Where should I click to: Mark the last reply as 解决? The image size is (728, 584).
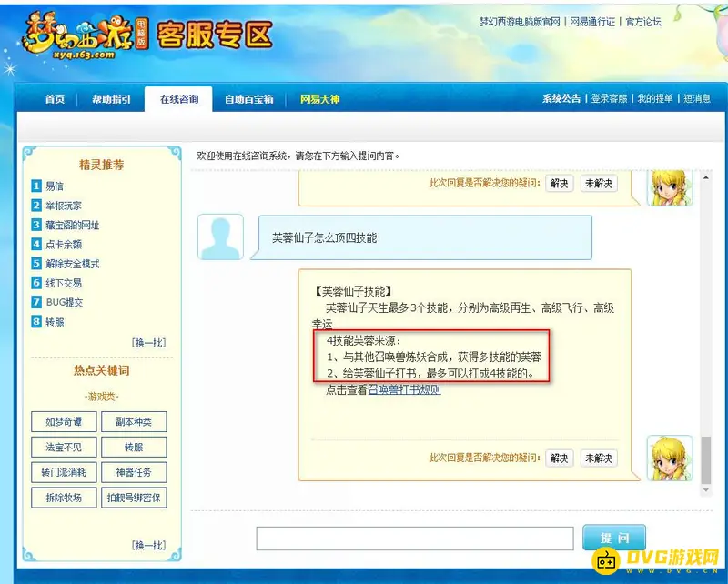point(559,458)
